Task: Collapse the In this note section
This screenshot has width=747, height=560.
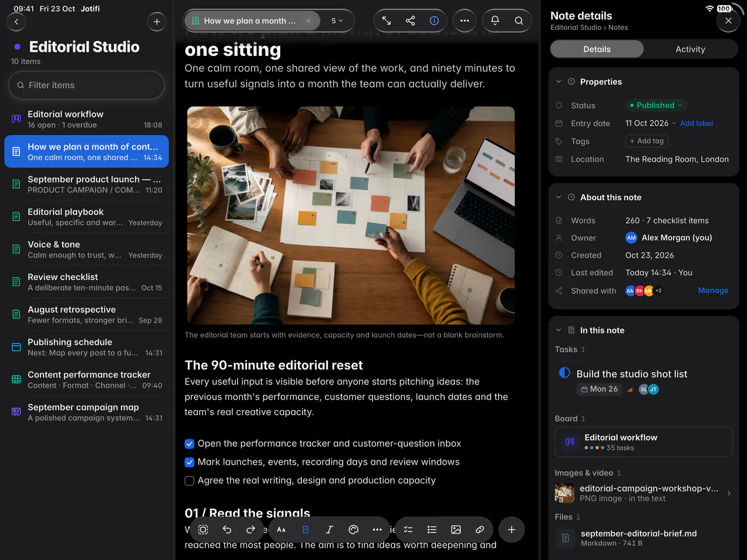Action: click(x=558, y=330)
